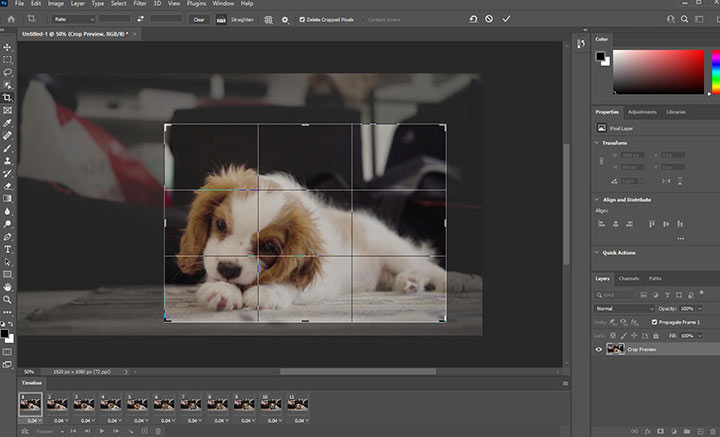Open the Filter menu
The height and width of the screenshot is (437, 720).
[x=140, y=4]
